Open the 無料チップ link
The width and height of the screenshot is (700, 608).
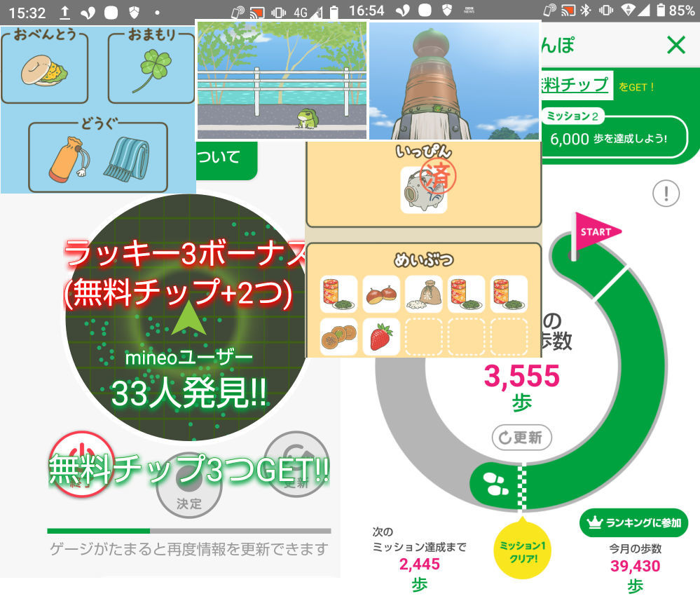575,85
